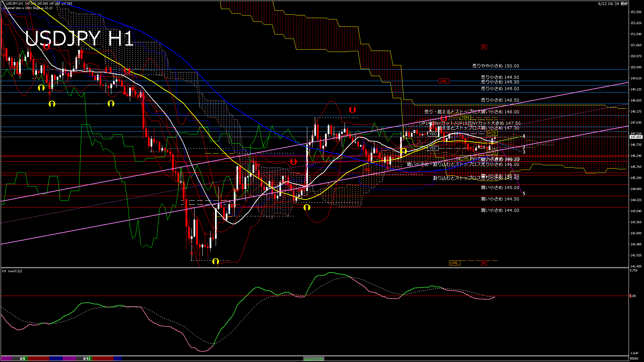The image size is (644, 362).
Task: Click yellow up-arrow under the chart's lowest candle
Action: (215, 261)
